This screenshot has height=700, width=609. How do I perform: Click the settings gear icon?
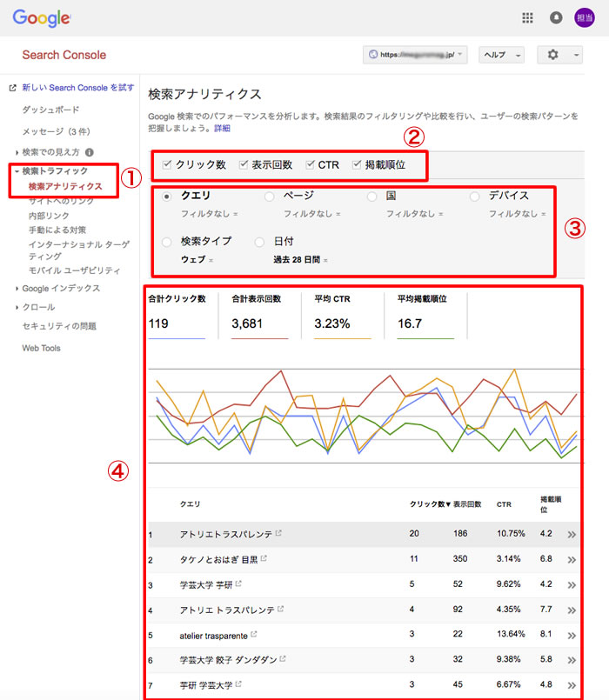553,55
